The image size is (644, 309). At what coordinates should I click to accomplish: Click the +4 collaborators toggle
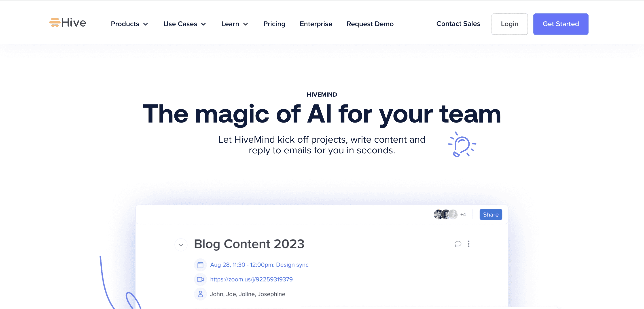point(463,214)
